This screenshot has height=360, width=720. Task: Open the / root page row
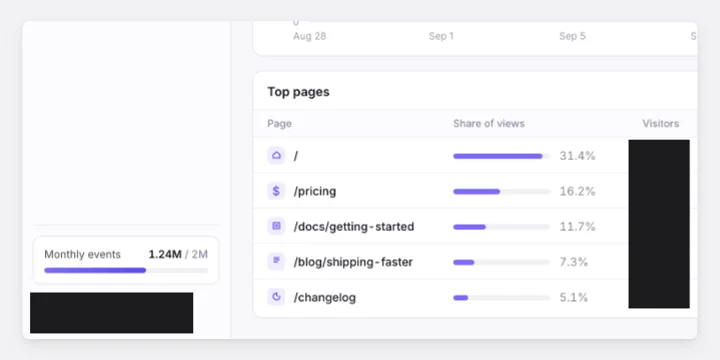(x=475, y=156)
